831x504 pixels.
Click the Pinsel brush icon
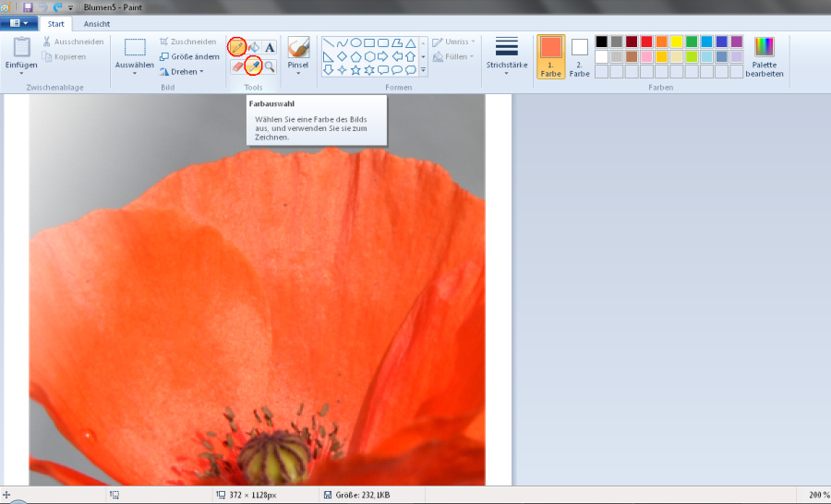coord(298,47)
